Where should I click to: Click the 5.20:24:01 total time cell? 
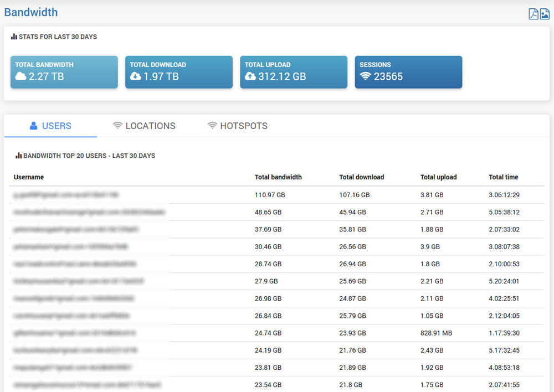click(504, 281)
